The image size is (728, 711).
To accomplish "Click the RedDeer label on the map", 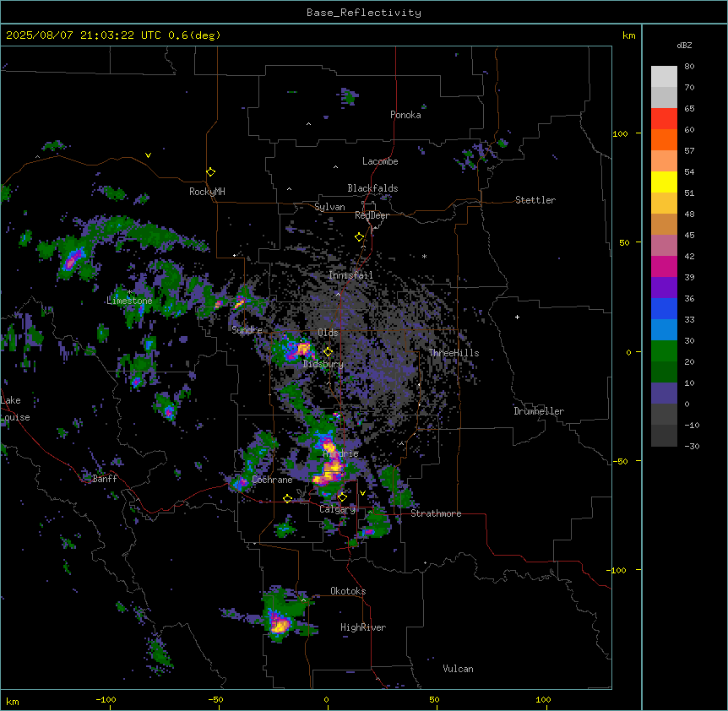I will point(372,215).
